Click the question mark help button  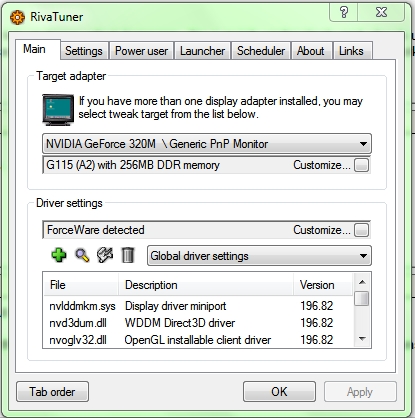(x=344, y=12)
